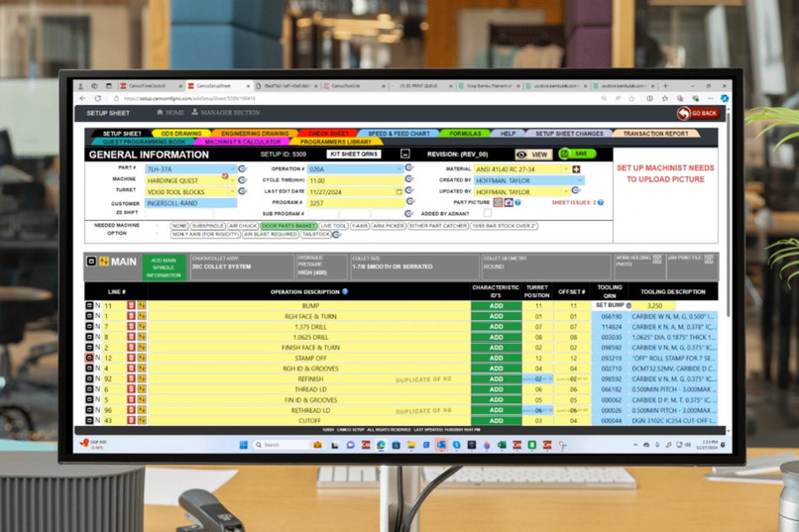Click the green Save button
The height and width of the screenshot is (532, 799).
pos(577,154)
